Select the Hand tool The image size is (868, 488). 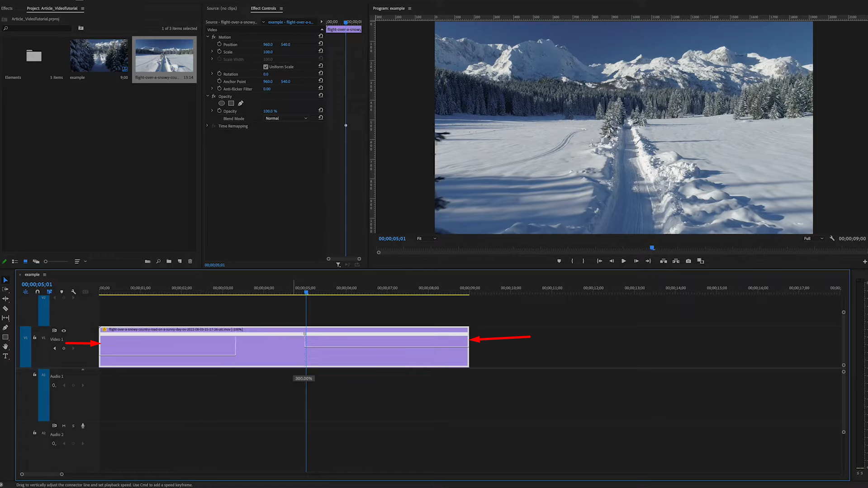coord(6,346)
